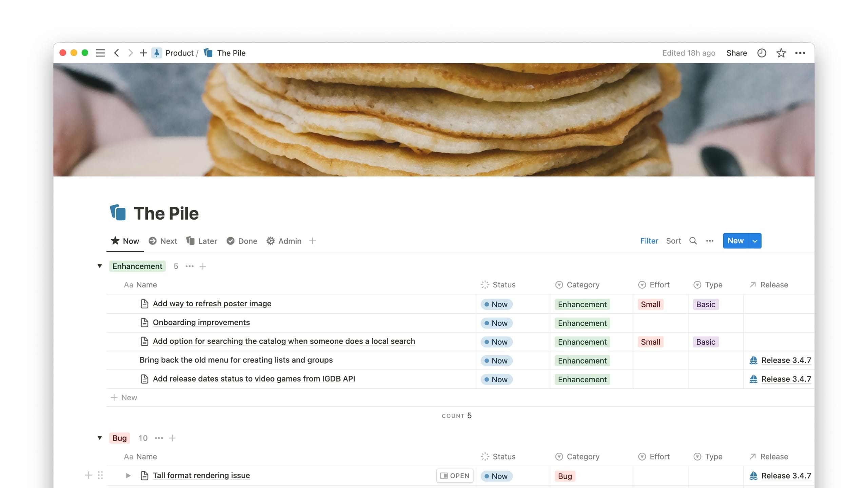Favorite this page with the star icon
Screen dimensions: 868x488
point(781,53)
